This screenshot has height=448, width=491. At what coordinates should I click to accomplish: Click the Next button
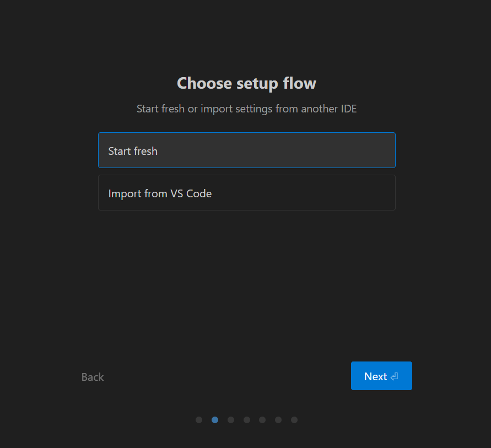point(381,376)
